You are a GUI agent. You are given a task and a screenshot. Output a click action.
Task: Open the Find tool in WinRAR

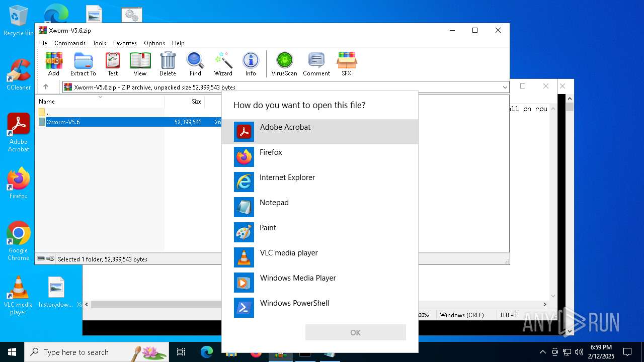coord(195,64)
